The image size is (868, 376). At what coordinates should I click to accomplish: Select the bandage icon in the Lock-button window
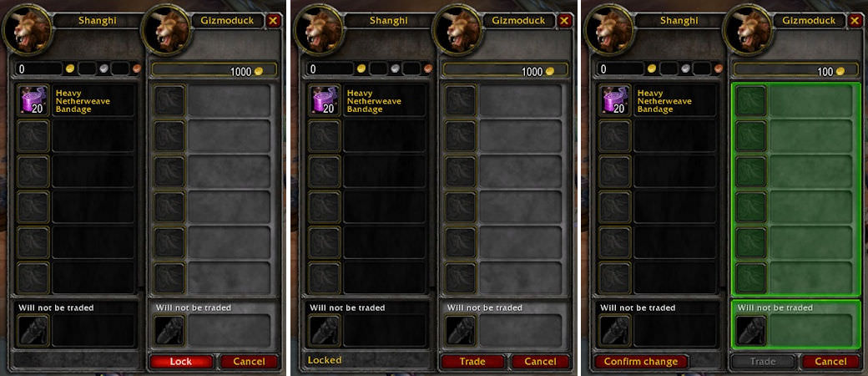point(33,101)
